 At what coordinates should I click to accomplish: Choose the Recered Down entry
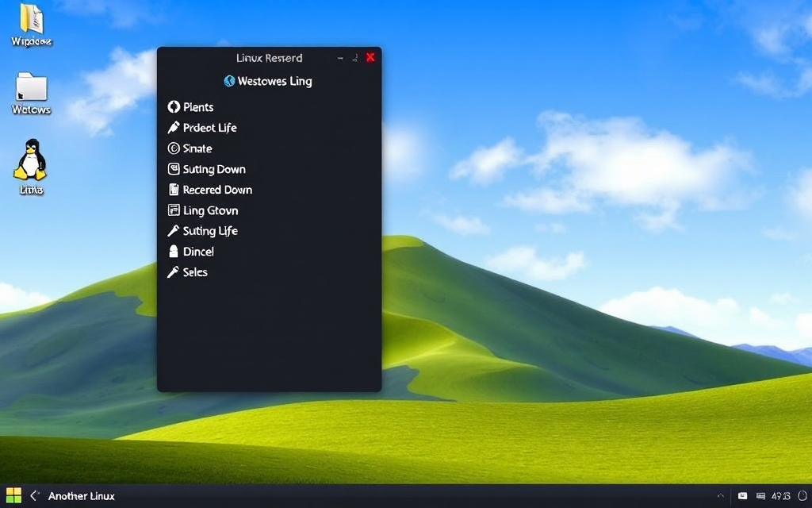tap(210, 190)
